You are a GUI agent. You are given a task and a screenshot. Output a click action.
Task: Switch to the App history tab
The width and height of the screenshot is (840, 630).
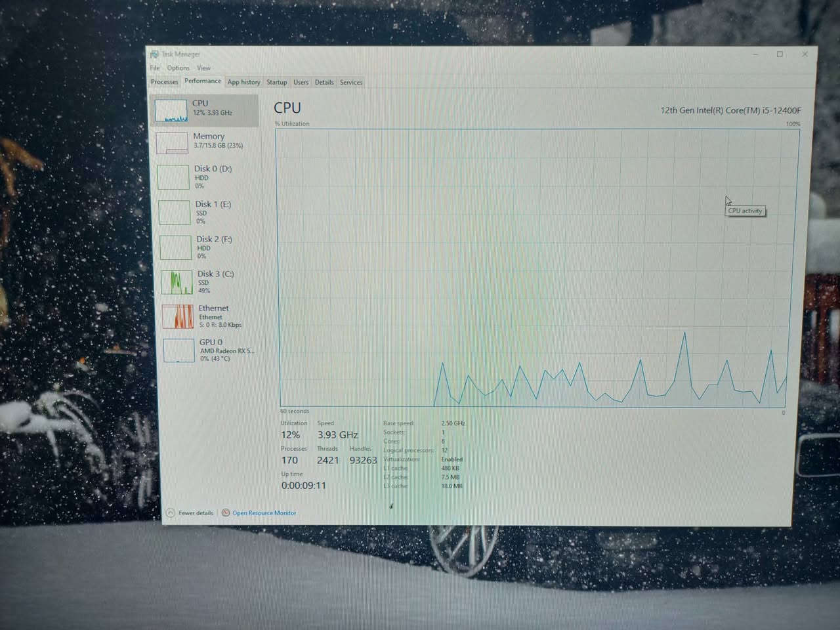243,82
